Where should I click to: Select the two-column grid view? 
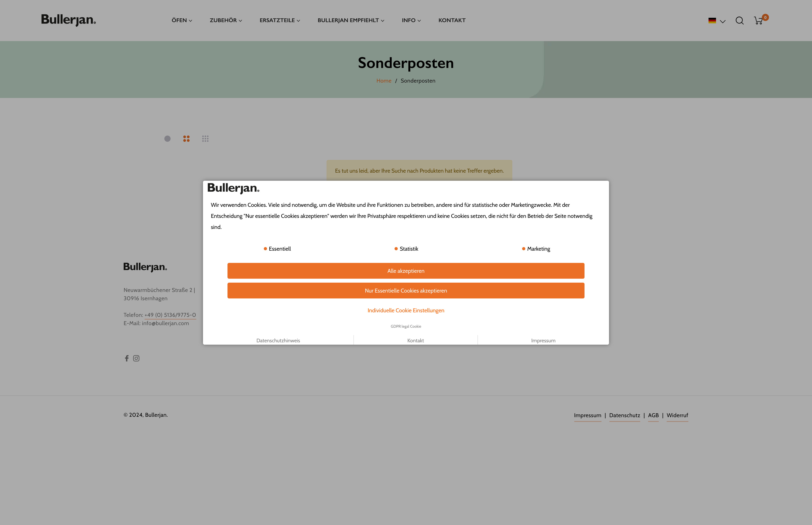(x=186, y=138)
